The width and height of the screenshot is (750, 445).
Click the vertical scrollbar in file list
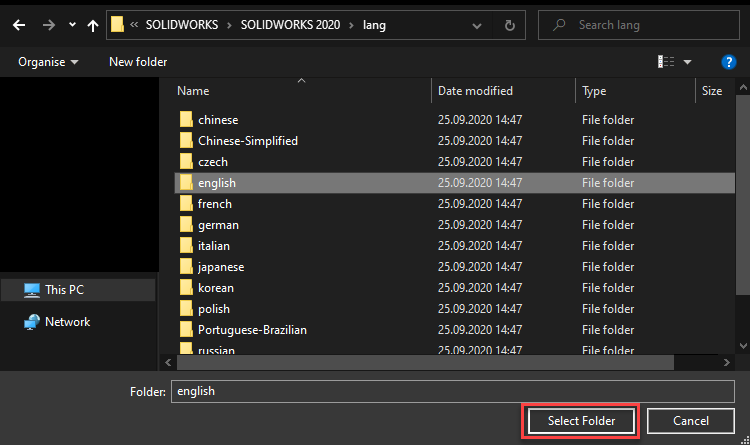(x=742, y=220)
